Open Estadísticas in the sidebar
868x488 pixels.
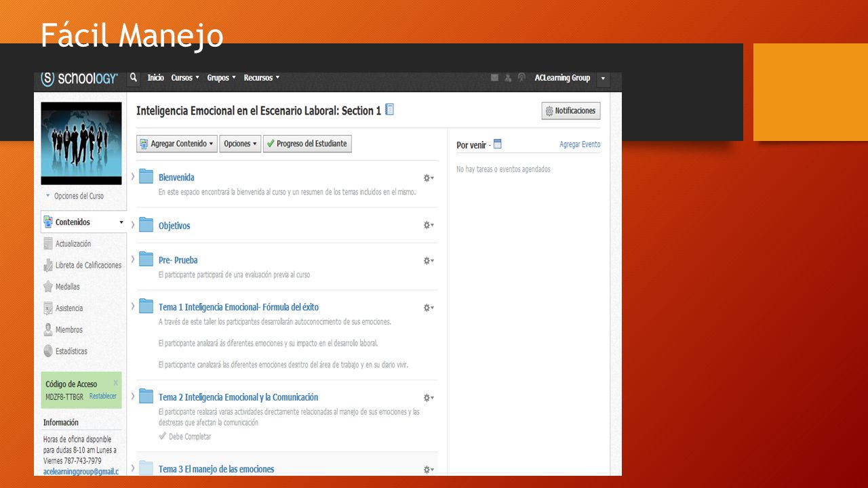[x=71, y=351]
